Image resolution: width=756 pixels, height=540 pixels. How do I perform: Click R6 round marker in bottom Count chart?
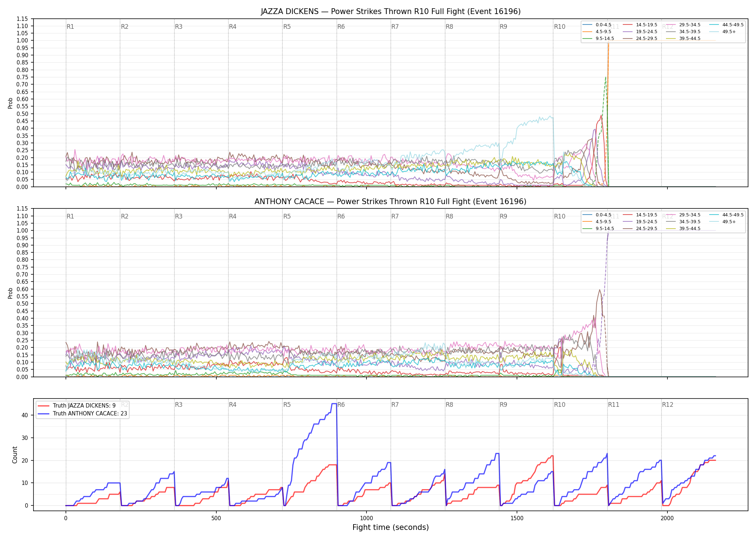point(341,405)
